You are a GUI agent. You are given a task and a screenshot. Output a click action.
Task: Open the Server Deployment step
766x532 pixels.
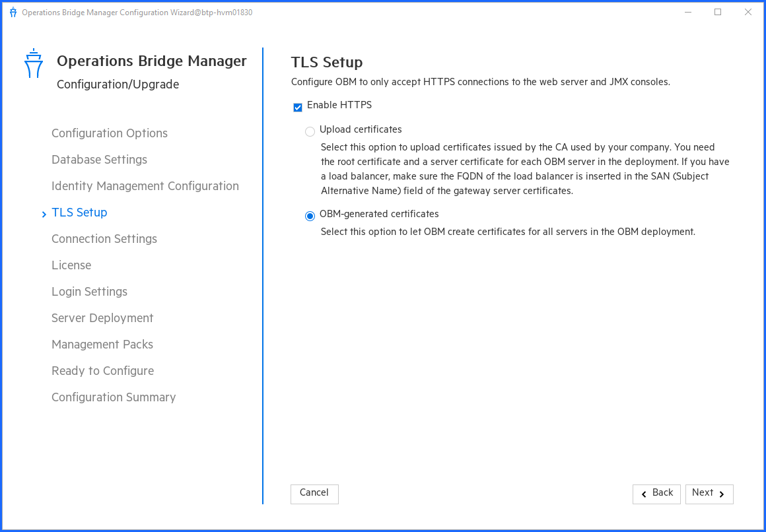point(102,318)
